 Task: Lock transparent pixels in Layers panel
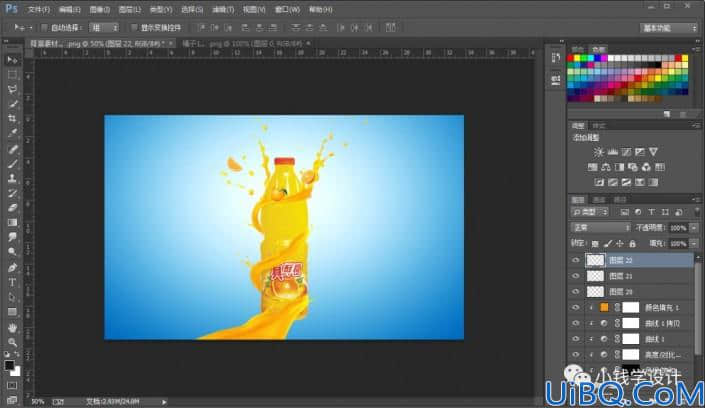coord(595,244)
